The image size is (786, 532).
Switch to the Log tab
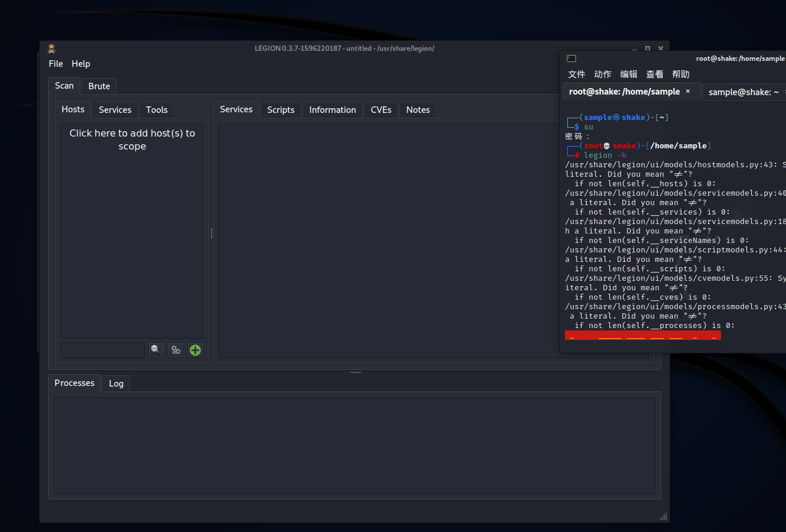(116, 384)
